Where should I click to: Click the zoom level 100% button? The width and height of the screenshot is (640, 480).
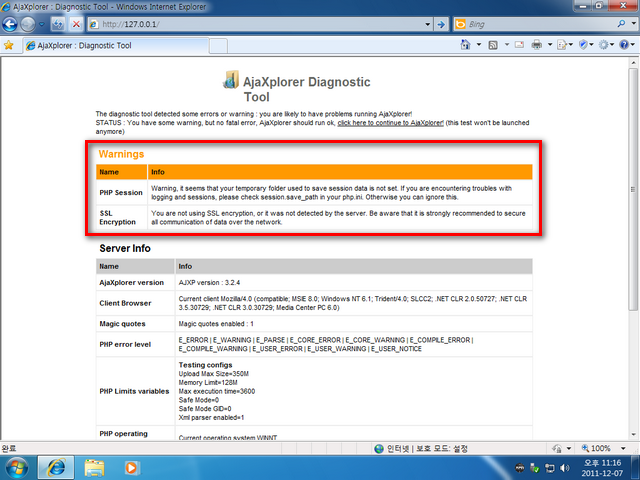tap(596, 449)
